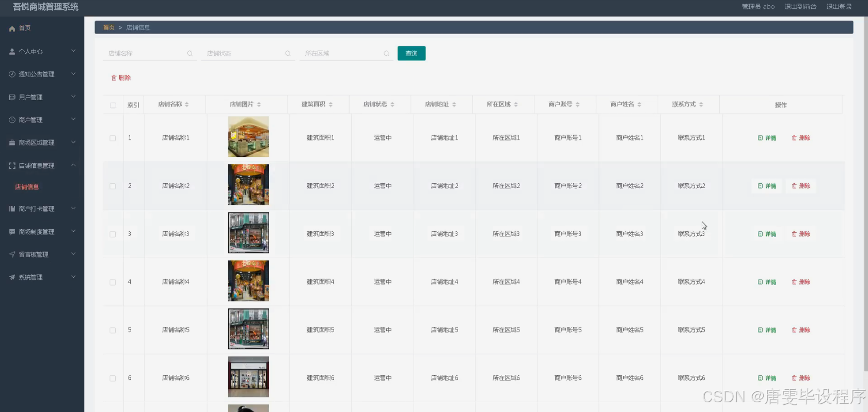Expand the 通知公告管理 menu chevron

tap(73, 73)
